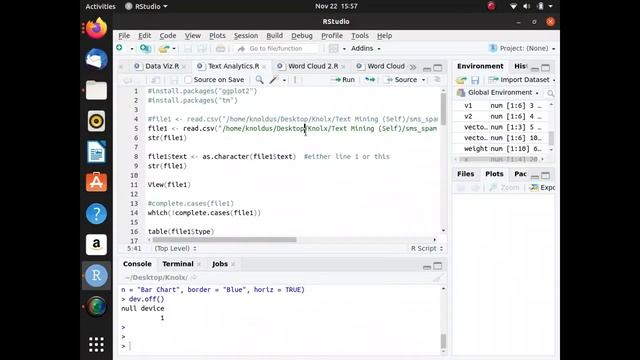Click the Run button

coord(344,80)
